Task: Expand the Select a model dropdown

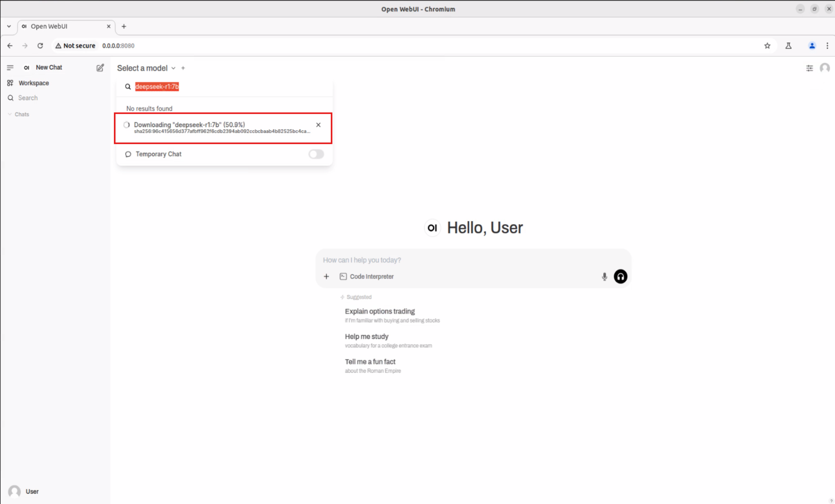Action: pos(146,68)
